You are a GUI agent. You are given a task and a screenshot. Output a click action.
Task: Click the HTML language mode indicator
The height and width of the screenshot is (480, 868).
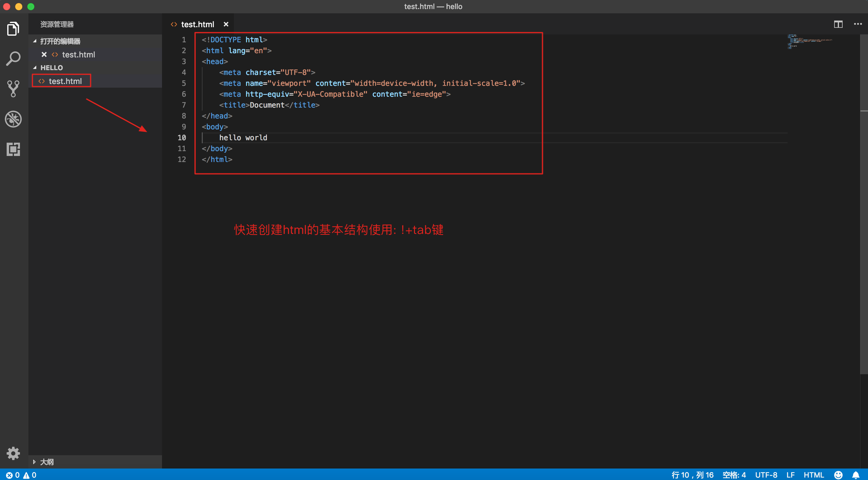[x=813, y=475]
